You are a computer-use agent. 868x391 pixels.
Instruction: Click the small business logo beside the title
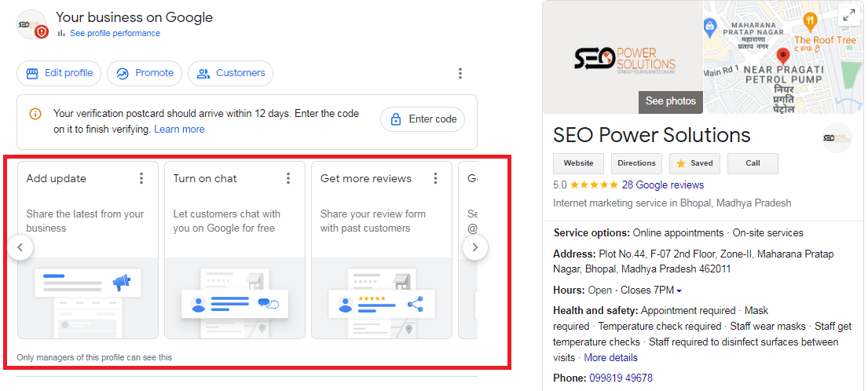pos(837,138)
